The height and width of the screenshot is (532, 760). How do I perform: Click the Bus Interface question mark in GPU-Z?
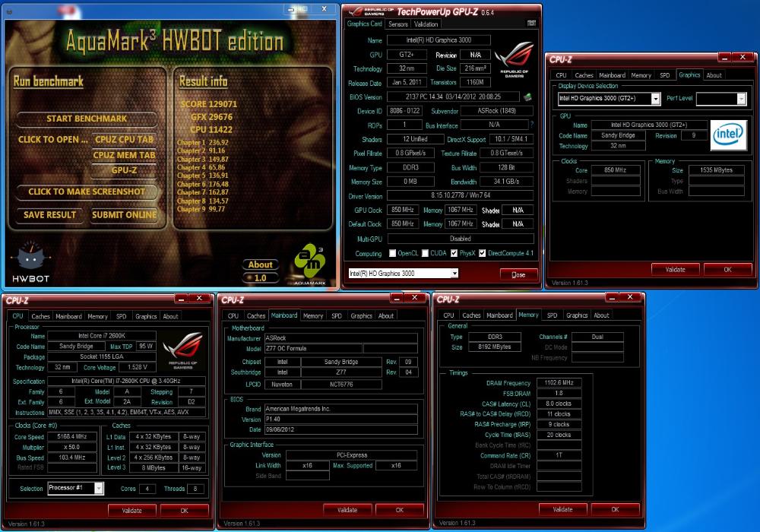[532, 125]
